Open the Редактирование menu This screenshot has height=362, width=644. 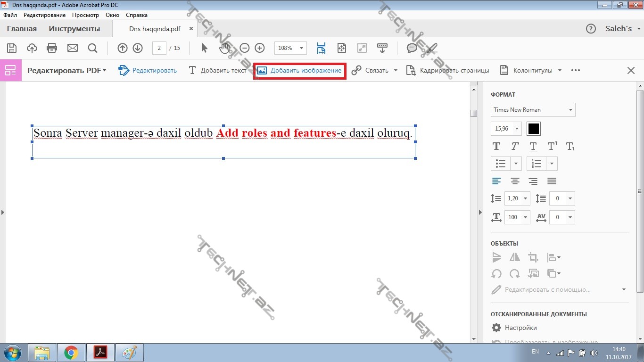(x=44, y=15)
